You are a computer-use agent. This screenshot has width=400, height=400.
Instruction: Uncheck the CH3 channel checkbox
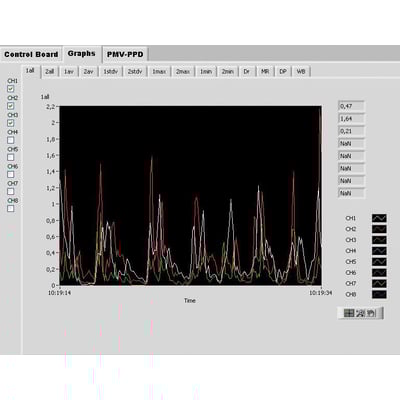click(x=11, y=123)
